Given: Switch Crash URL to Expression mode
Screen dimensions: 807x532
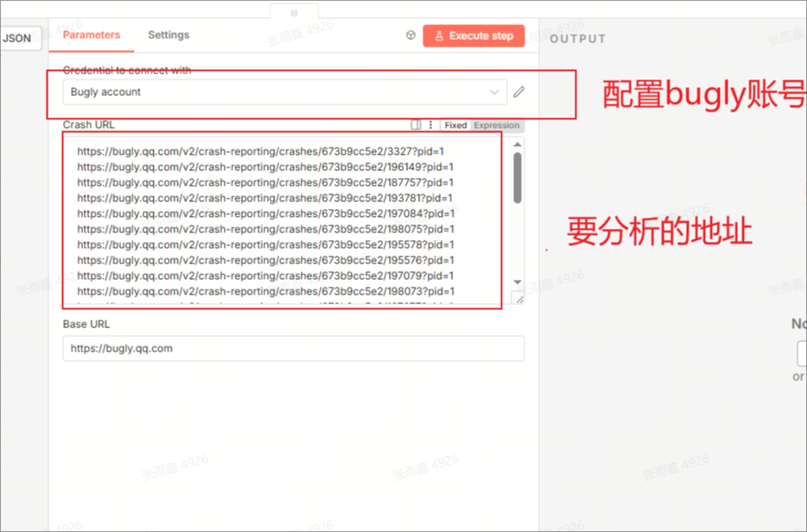Looking at the screenshot, I should coord(497,125).
